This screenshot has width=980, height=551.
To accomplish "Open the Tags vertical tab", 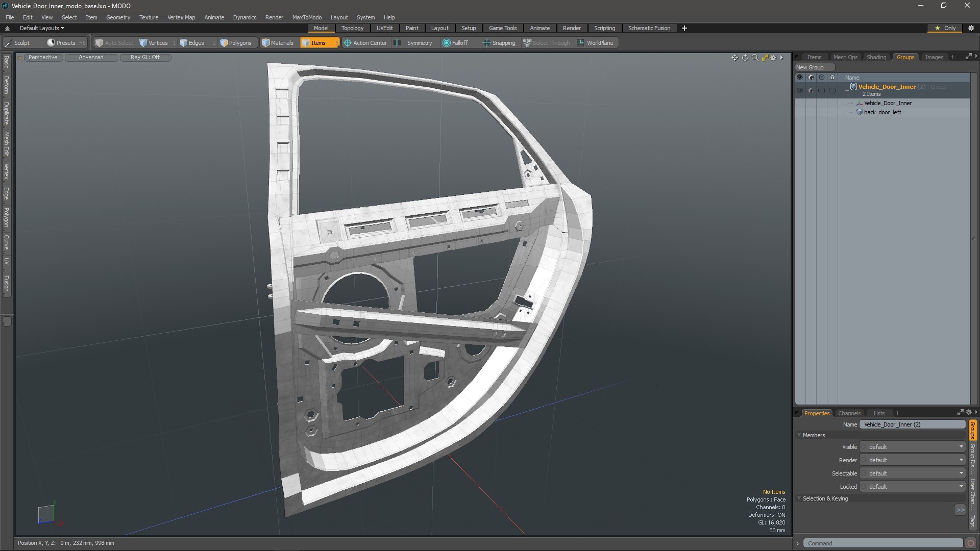I will (x=973, y=521).
